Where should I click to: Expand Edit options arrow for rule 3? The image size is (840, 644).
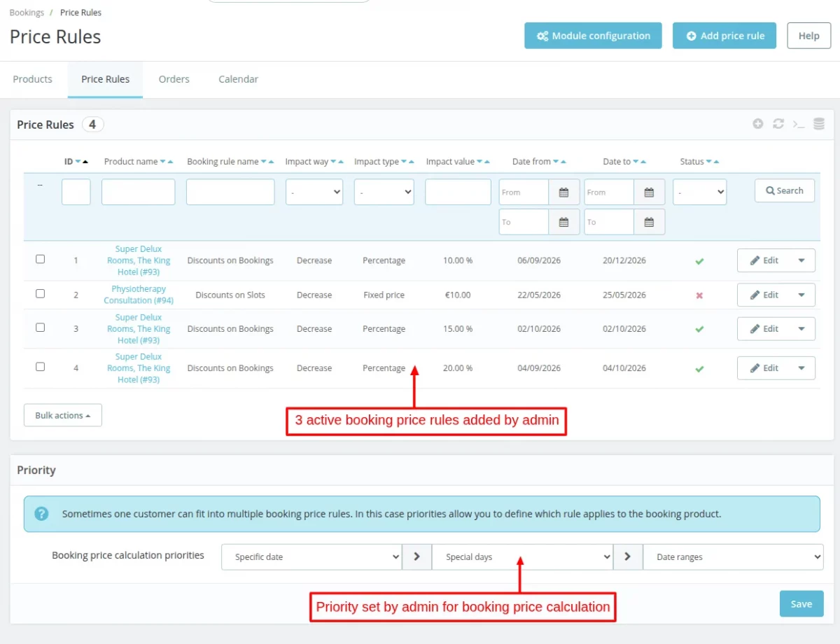801,329
